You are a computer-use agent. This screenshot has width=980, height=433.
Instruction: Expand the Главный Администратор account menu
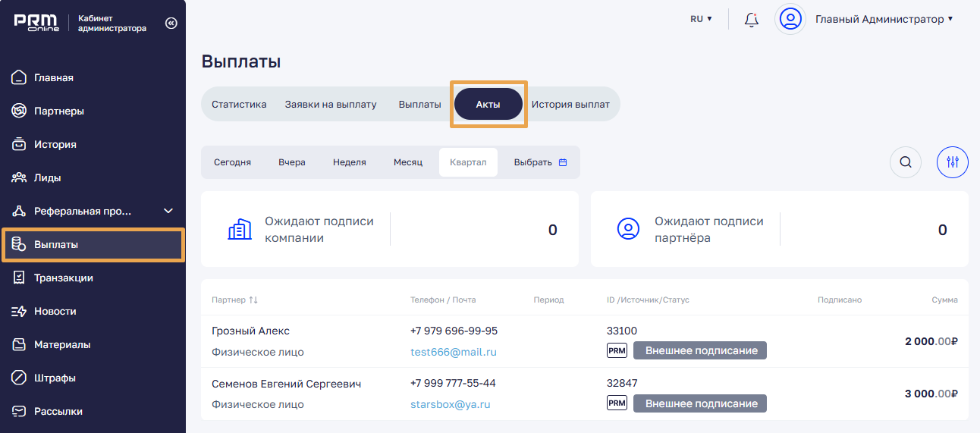point(884,19)
